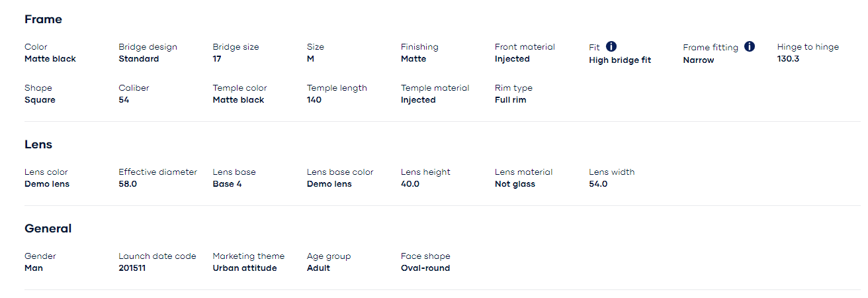
Task: Select the Oval-round face shape value
Action: 425,268
